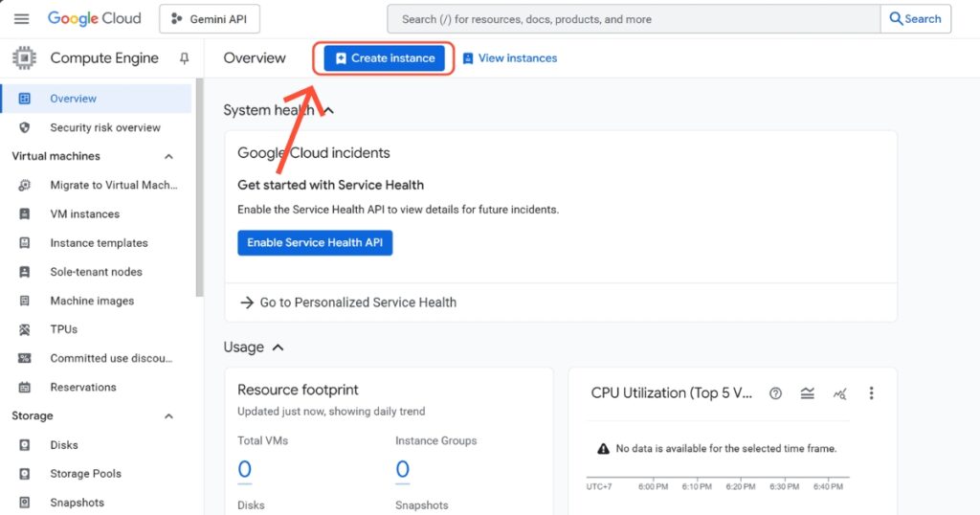Open the Gemini API project selector

[209, 19]
